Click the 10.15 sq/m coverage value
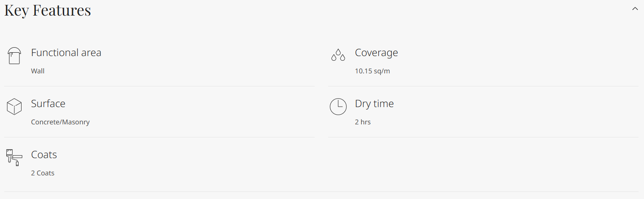 [372, 71]
